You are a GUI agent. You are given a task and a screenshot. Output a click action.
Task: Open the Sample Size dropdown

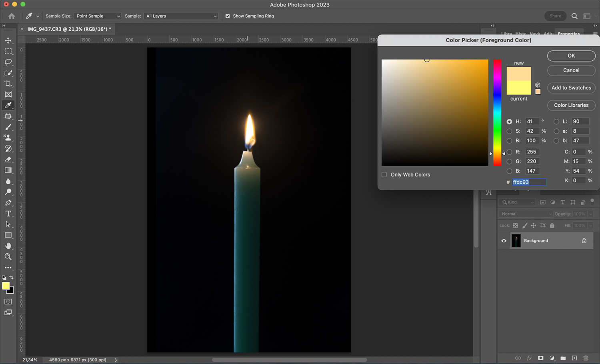[x=98, y=16]
